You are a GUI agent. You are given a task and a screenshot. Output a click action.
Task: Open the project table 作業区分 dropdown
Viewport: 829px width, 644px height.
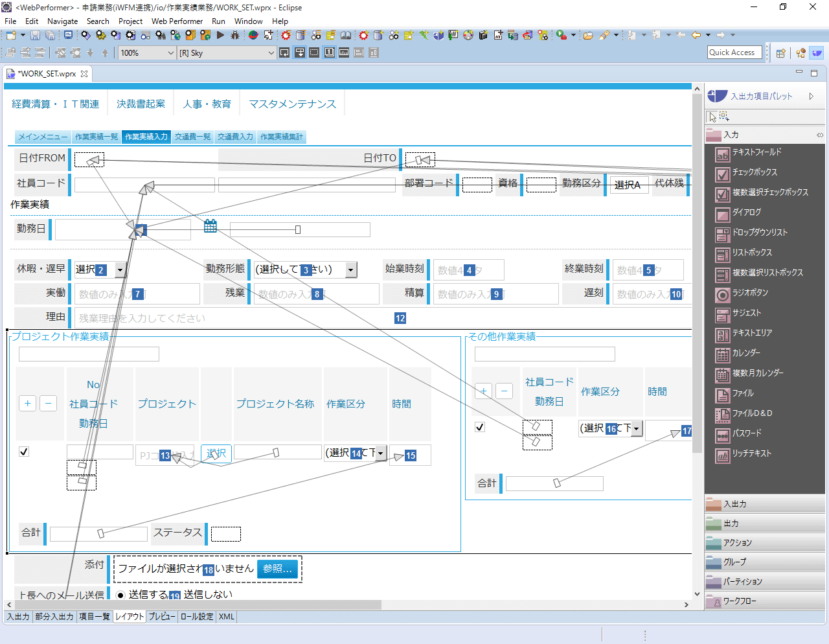(x=381, y=453)
